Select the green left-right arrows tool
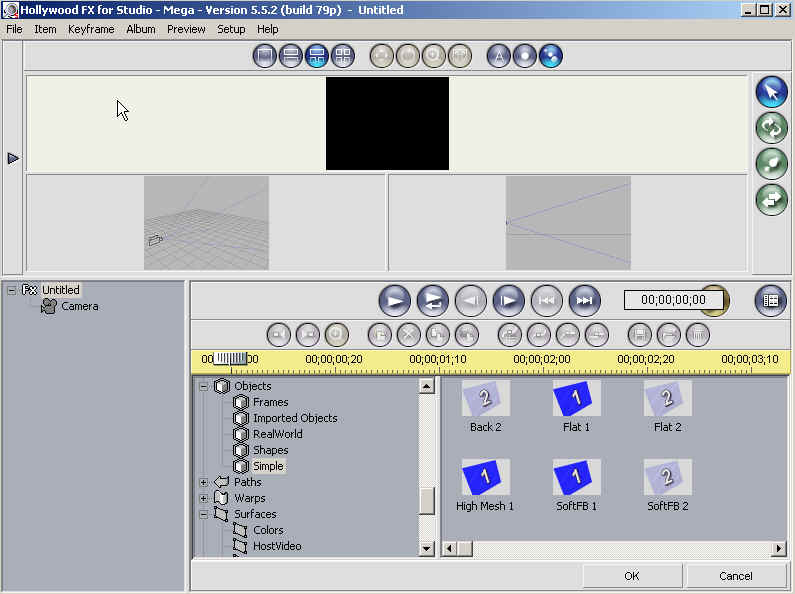 (771, 200)
